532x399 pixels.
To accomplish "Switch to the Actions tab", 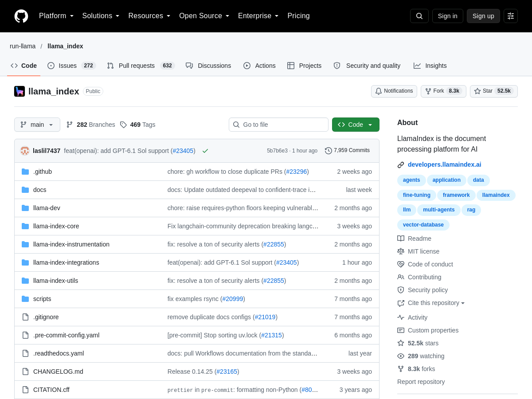I will tap(259, 66).
